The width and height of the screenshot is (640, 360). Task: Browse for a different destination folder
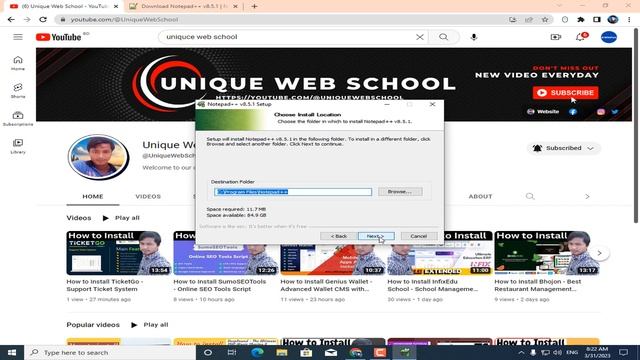(x=400, y=191)
